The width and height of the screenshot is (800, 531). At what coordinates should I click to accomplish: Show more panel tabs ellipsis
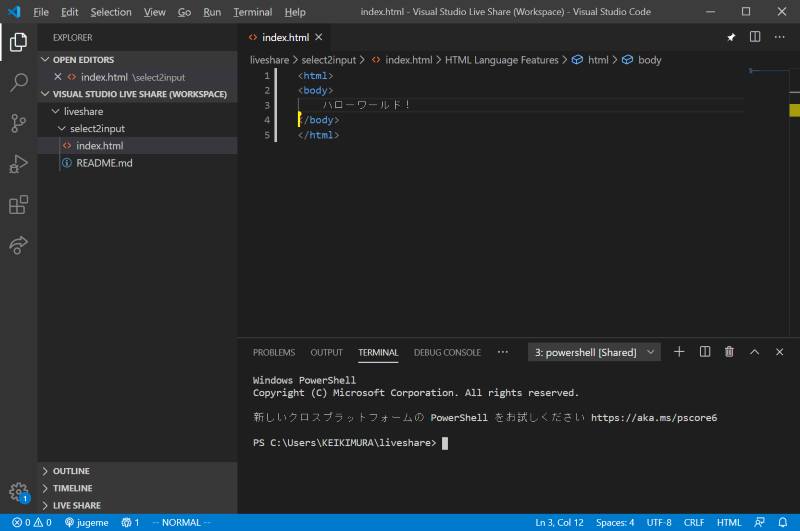[503, 352]
